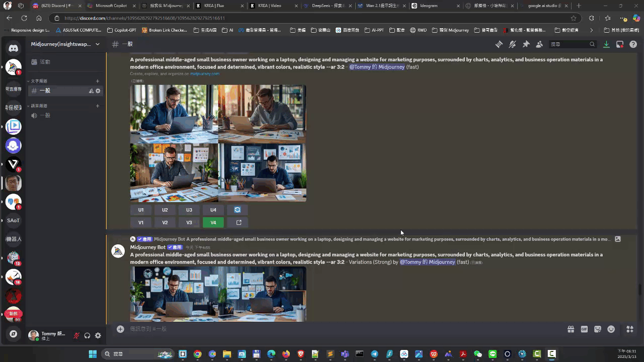644x362 pixels.
Task: Toggle channel notification mute bell
Action: pyautogui.click(x=512, y=44)
